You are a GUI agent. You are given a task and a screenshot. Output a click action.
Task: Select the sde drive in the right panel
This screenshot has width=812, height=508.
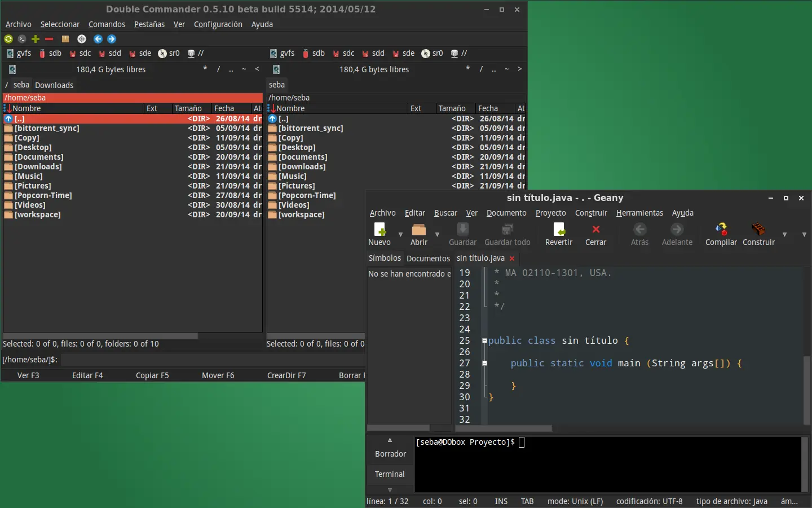[x=404, y=53]
